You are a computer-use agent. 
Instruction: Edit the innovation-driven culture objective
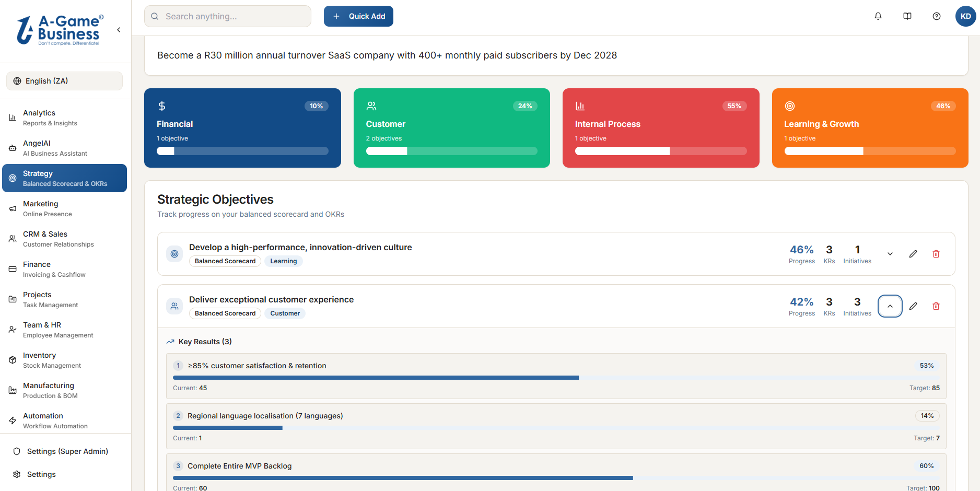tap(913, 254)
